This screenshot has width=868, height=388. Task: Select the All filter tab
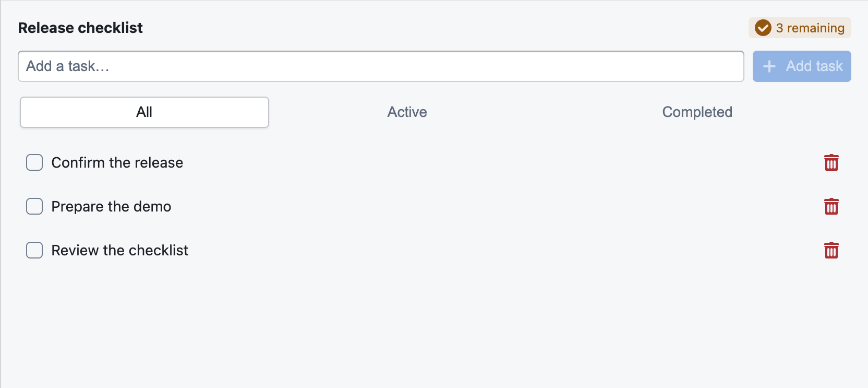click(x=144, y=112)
